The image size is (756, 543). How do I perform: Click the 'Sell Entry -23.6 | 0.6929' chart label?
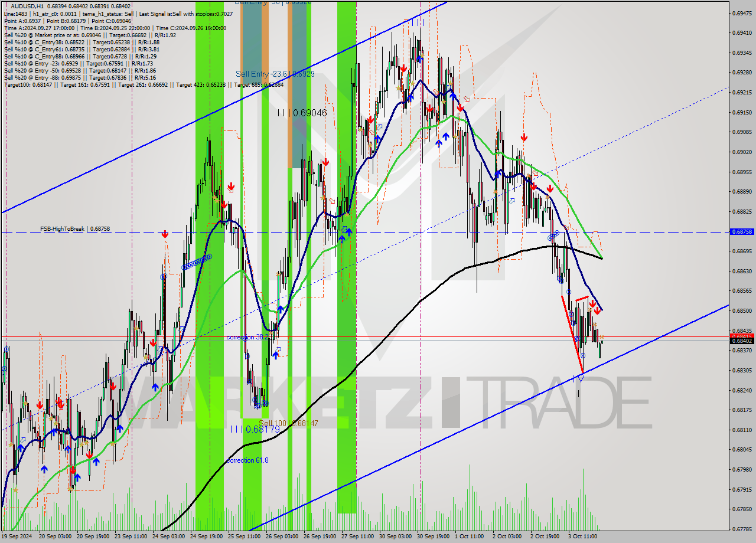(x=275, y=74)
